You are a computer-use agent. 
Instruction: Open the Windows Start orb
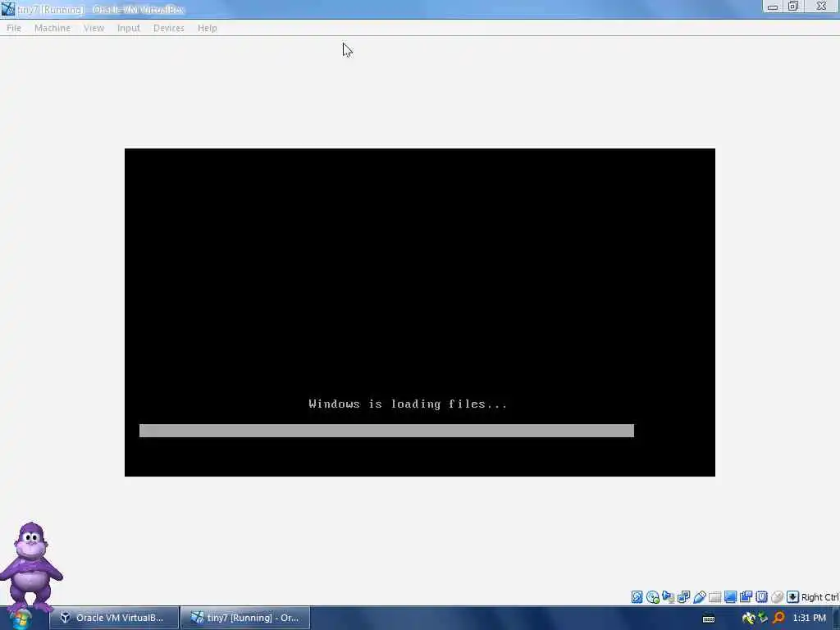coord(21,619)
